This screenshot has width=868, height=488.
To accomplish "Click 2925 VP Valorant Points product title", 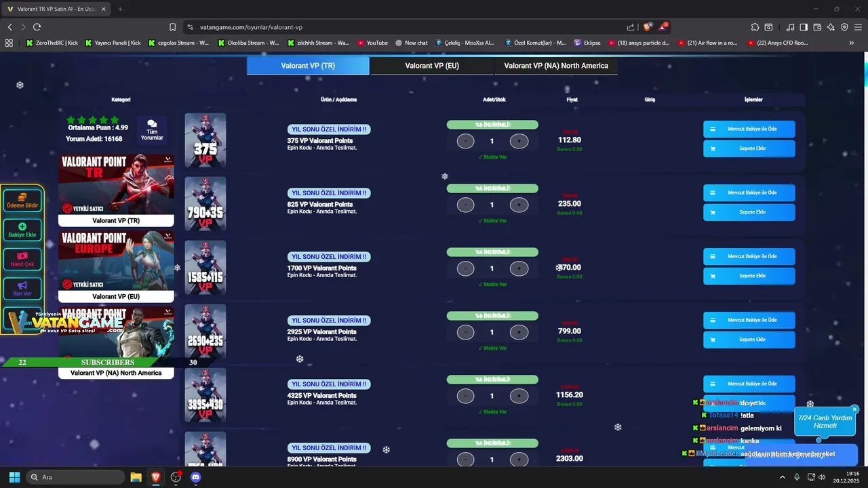I will pos(321,331).
